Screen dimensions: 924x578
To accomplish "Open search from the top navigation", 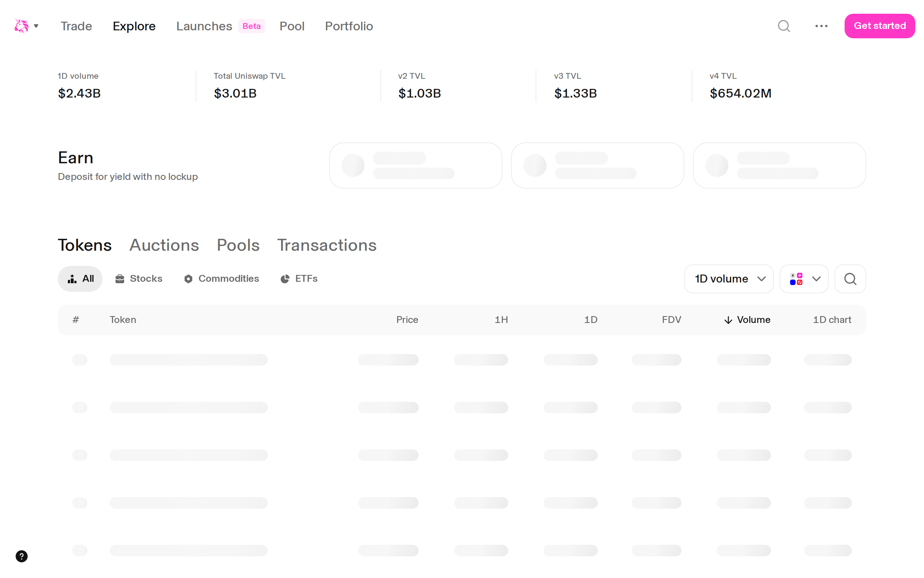I will 784,26.
